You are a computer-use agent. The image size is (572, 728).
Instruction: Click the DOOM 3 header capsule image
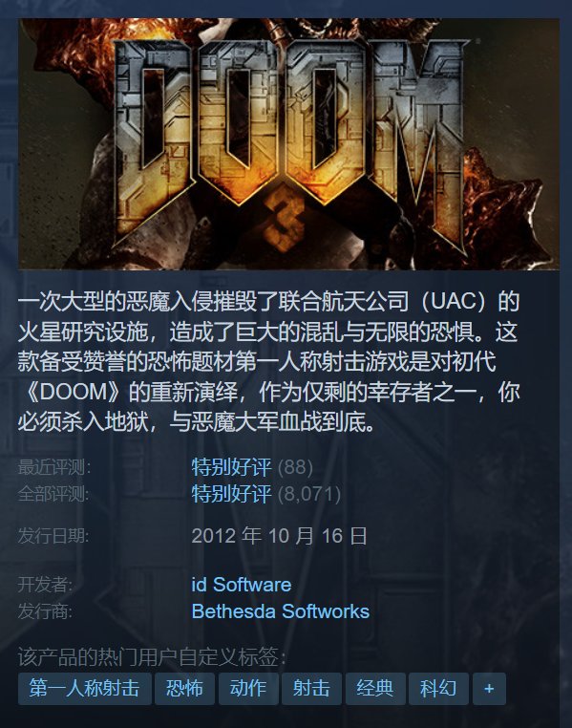[x=288, y=144]
